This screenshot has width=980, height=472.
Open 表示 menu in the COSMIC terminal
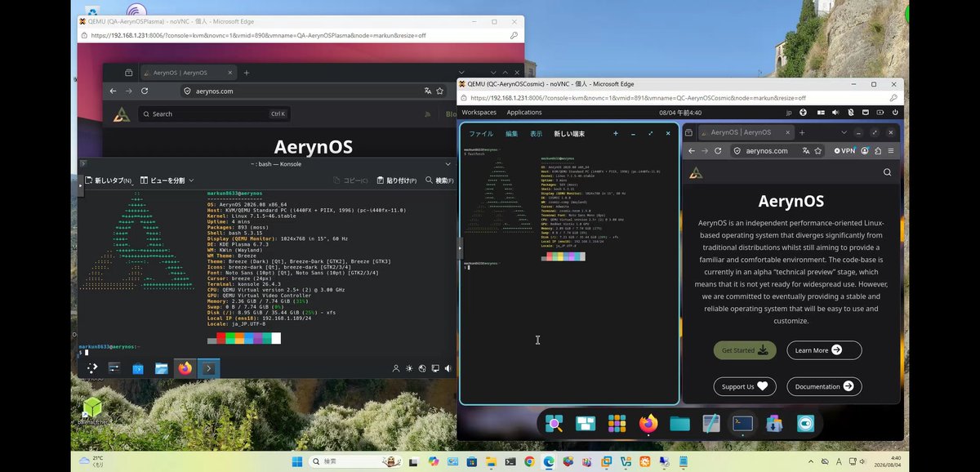tap(536, 133)
